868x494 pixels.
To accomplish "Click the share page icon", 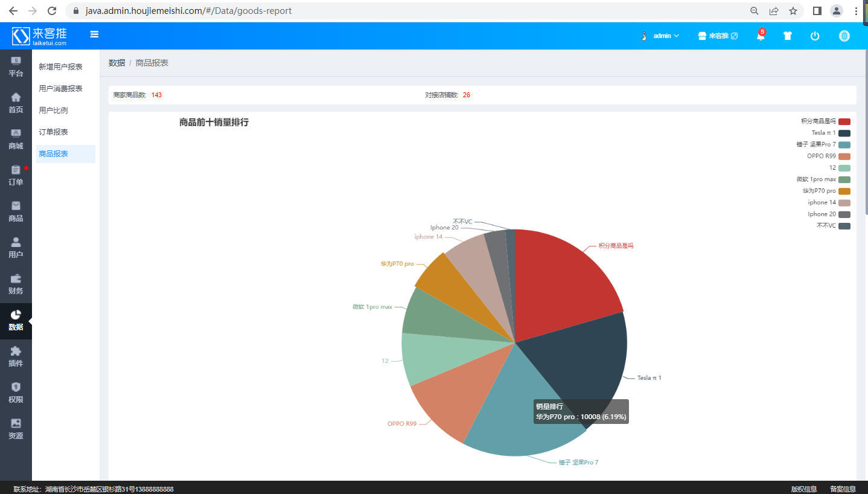I will 774,11.
